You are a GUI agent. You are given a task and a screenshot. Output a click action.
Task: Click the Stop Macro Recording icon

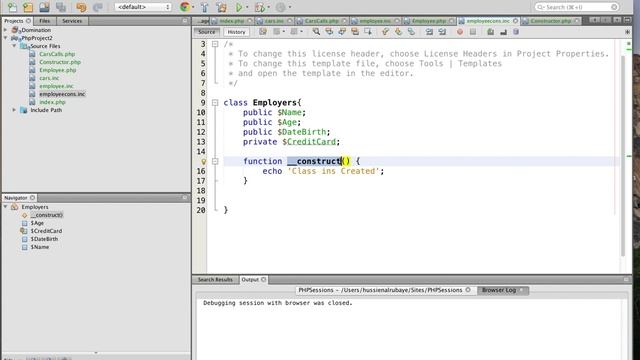click(x=473, y=32)
